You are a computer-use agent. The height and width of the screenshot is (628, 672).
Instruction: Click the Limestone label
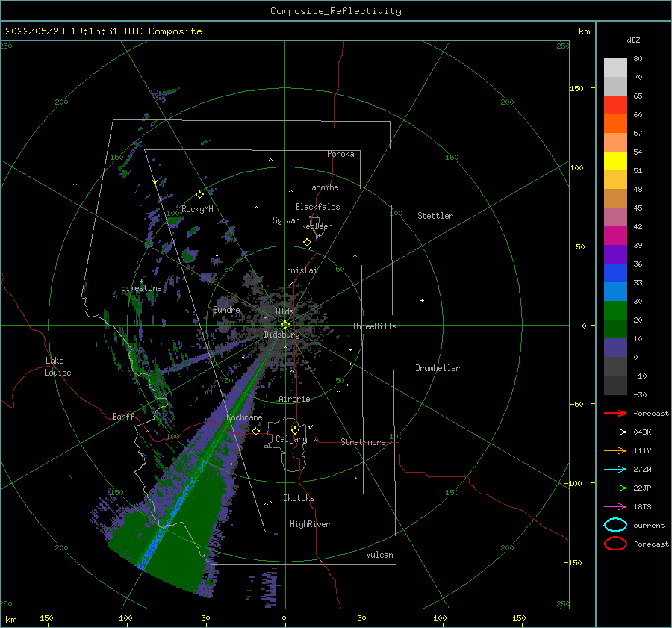(141, 288)
